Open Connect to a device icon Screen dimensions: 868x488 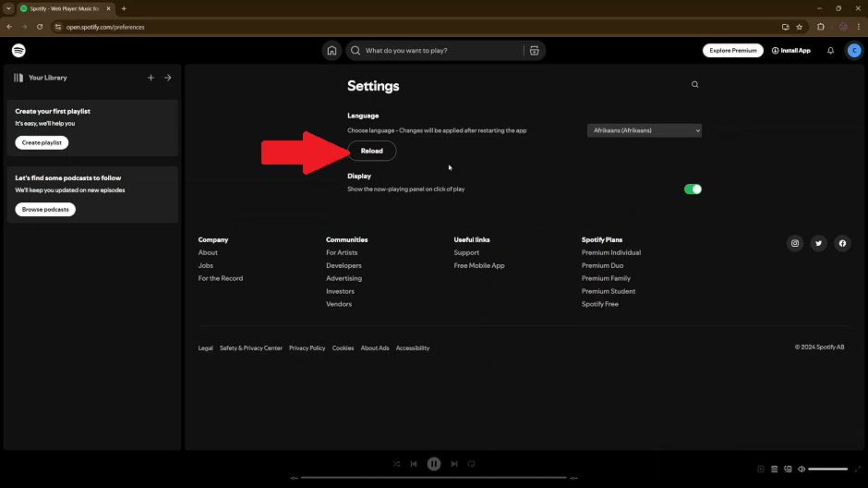788,470
